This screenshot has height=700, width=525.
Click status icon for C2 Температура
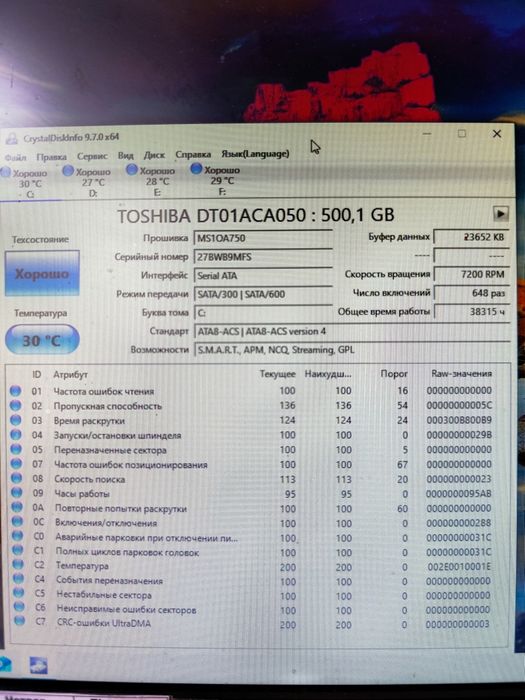[18, 565]
